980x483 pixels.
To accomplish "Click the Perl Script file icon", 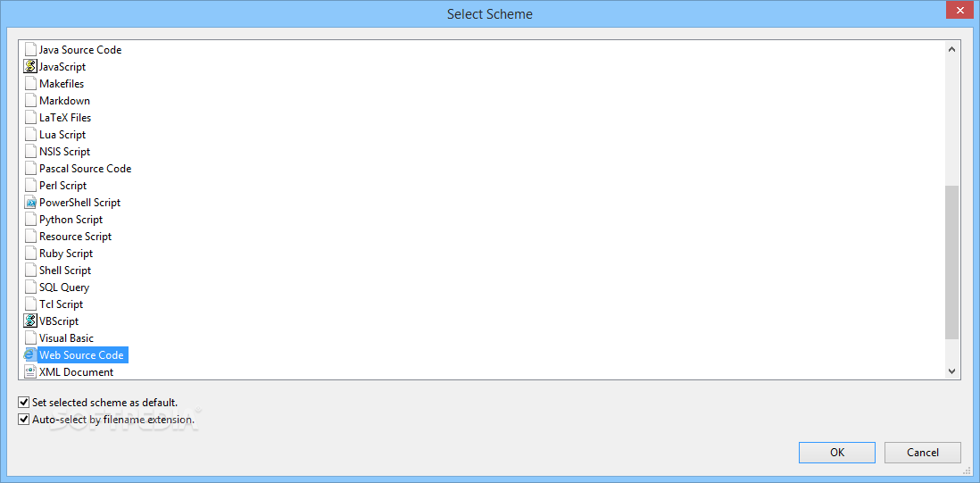I will [30, 185].
